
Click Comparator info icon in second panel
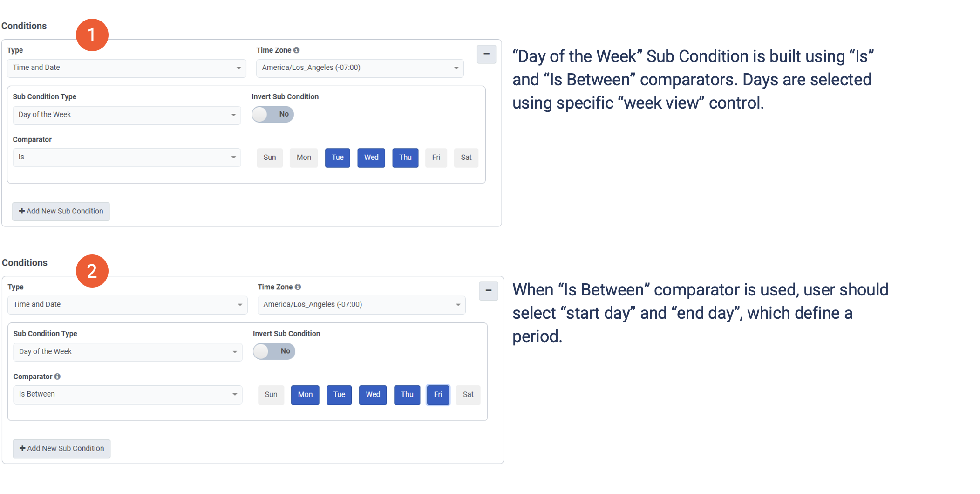[x=57, y=377]
